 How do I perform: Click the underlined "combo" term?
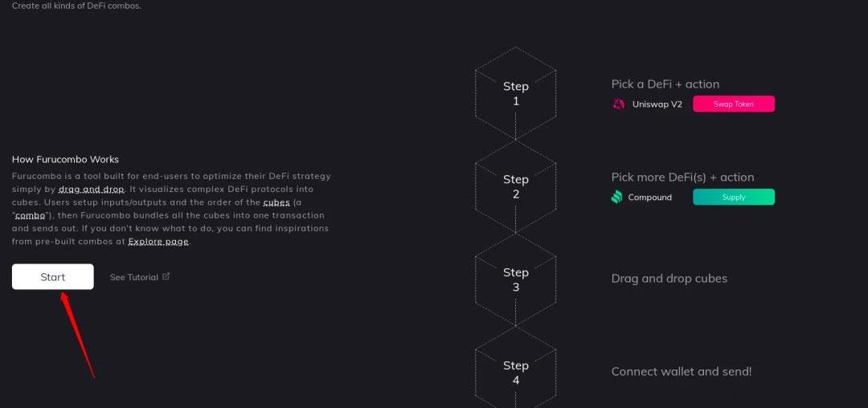[x=31, y=216]
